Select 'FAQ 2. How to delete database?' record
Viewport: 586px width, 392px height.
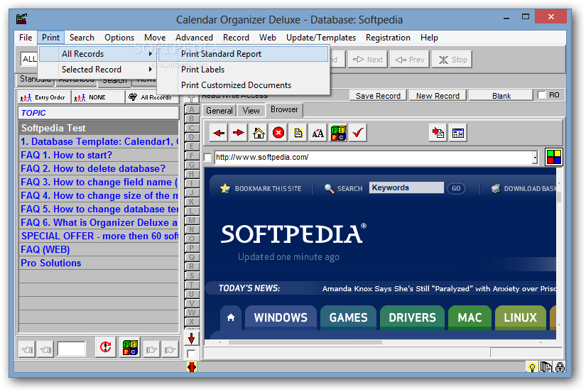tap(99, 168)
